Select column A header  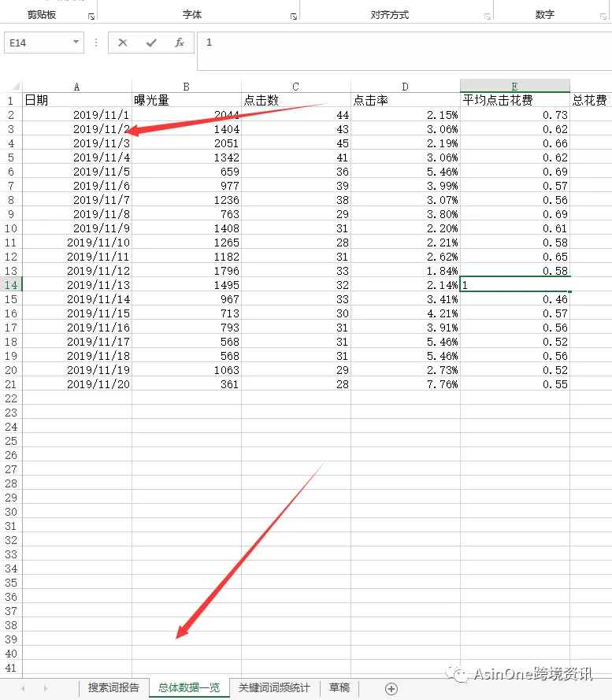77,86
